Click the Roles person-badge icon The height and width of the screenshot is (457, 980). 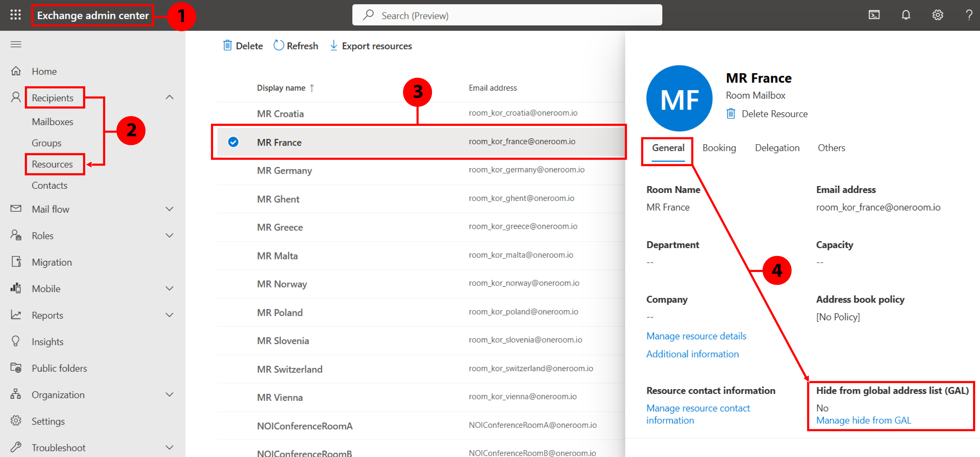[x=16, y=235]
